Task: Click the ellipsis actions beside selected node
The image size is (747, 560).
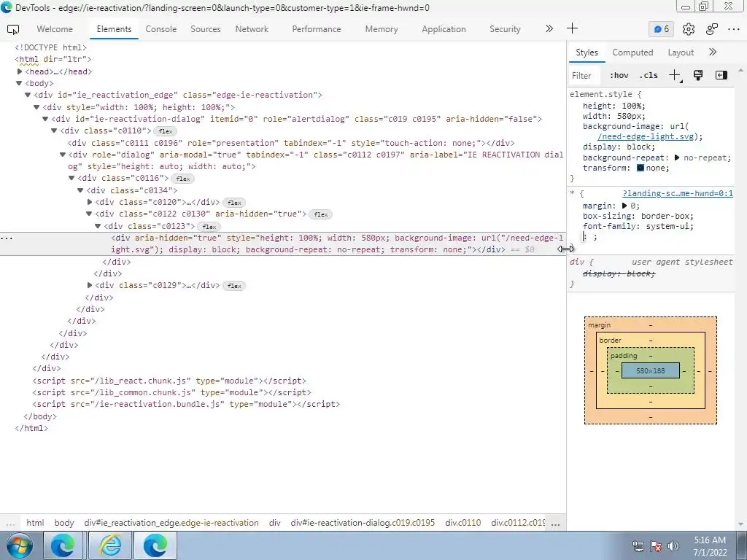Action: [x=7, y=238]
